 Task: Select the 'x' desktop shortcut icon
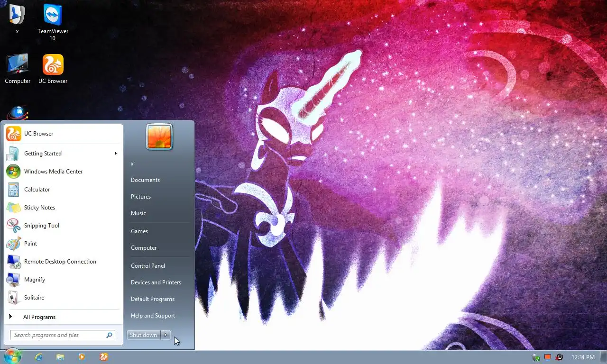pyautogui.click(x=17, y=19)
